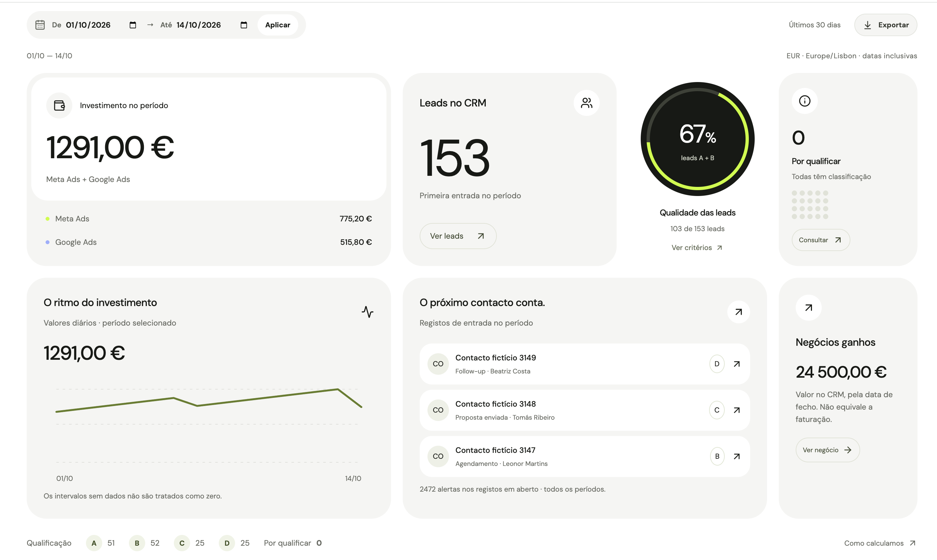The image size is (937, 560).
Task: Click the leads total 153
Action: [x=455, y=157]
